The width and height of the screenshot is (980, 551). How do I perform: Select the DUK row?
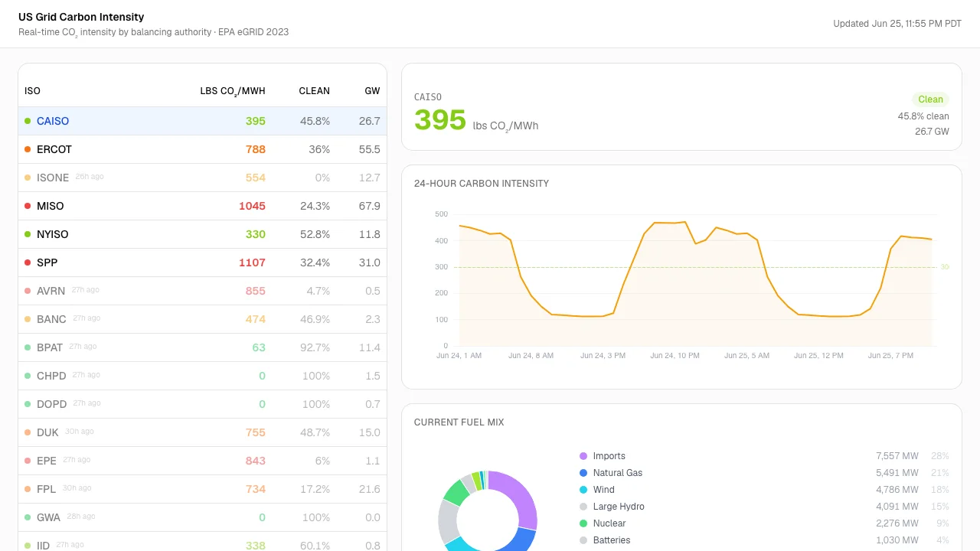pyautogui.click(x=202, y=432)
